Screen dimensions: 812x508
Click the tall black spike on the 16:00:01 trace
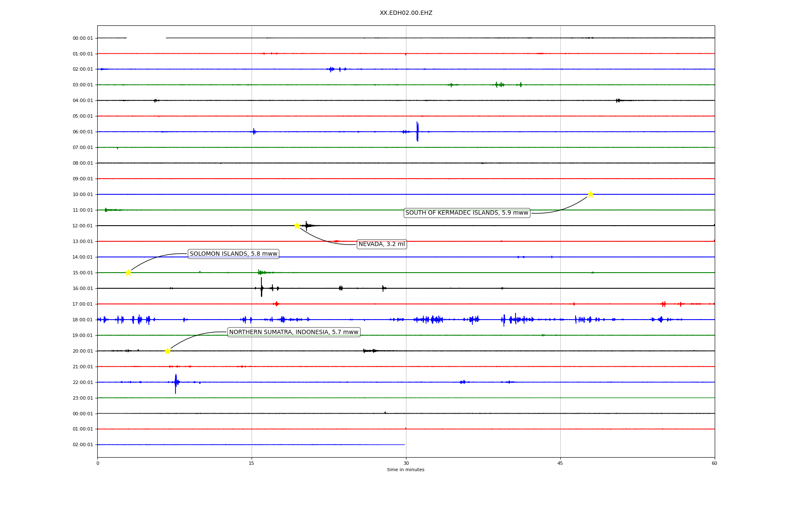pyautogui.click(x=261, y=288)
